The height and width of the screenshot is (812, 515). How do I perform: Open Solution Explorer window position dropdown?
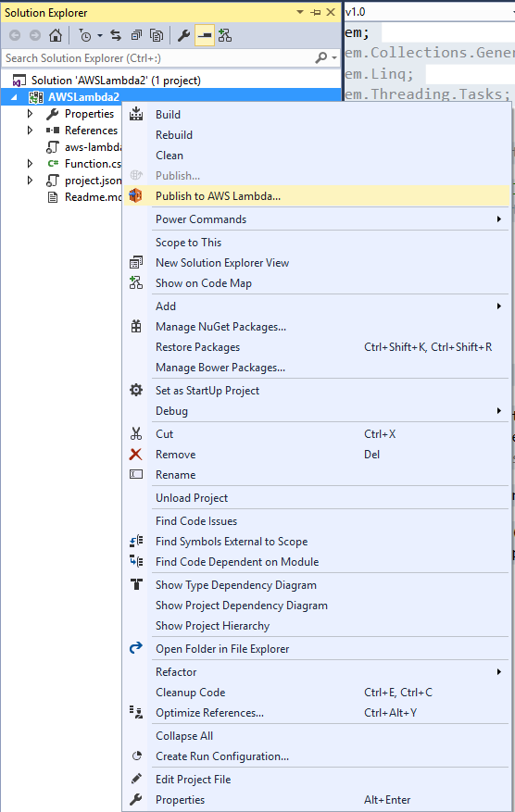click(300, 12)
